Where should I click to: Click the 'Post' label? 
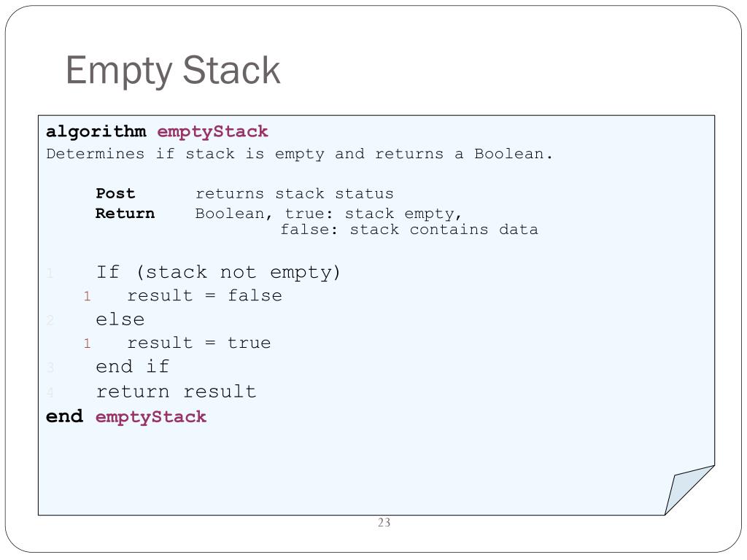pyautogui.click(x=115, y=193)
